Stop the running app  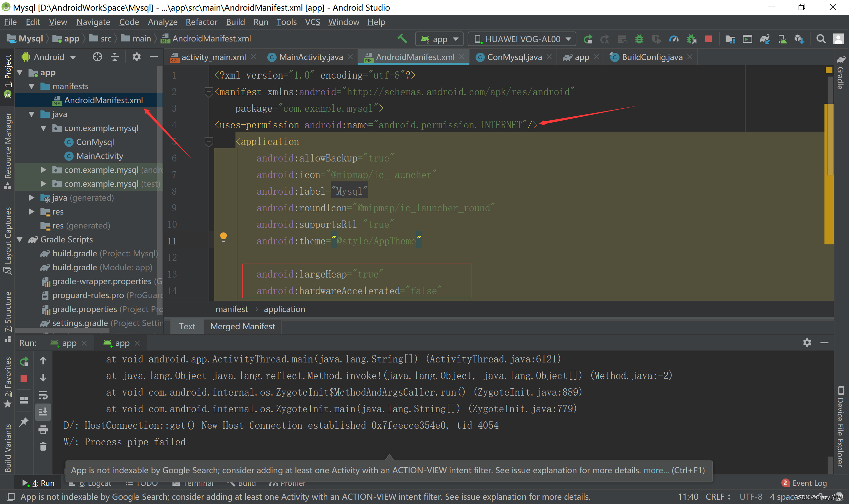(x=708, y=39)
